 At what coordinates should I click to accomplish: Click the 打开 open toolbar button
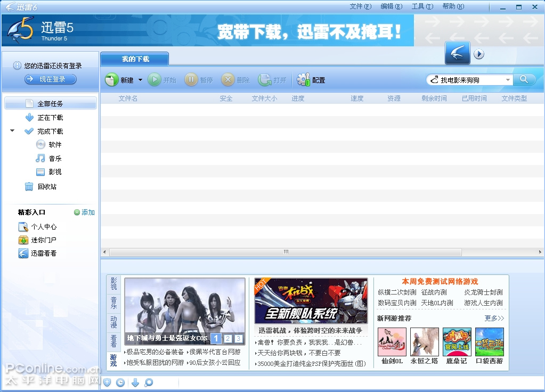(x=272, y=80)
